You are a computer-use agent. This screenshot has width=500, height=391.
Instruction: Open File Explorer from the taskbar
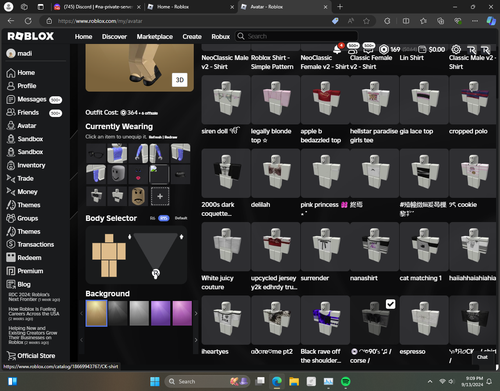(x=294, y=381)
